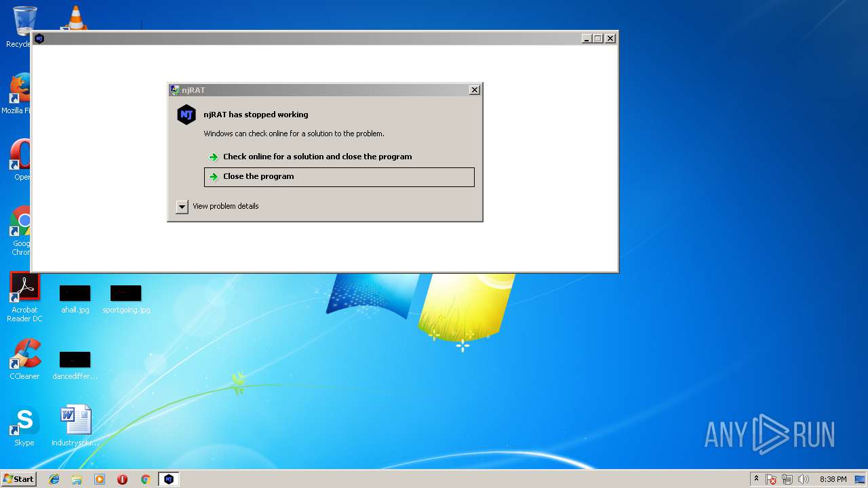The height and width of the screenshot is (488, 868).
Task: Click the Show desktop button
Action: pos(861,480)
